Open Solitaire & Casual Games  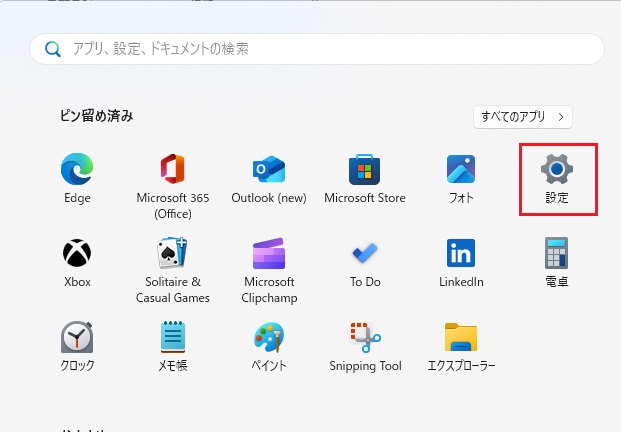pyautogui.click(x=173, y=253)
